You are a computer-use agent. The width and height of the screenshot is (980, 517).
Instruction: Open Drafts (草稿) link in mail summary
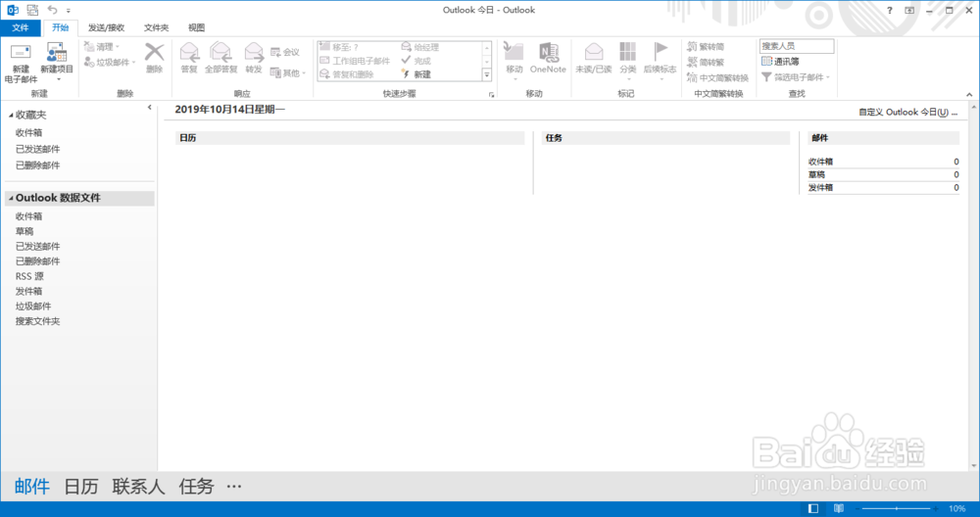(x=816, y=175)
